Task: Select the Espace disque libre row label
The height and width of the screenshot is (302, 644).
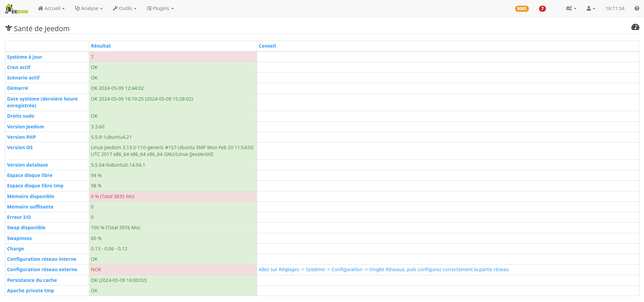Action: click(30, 175)
